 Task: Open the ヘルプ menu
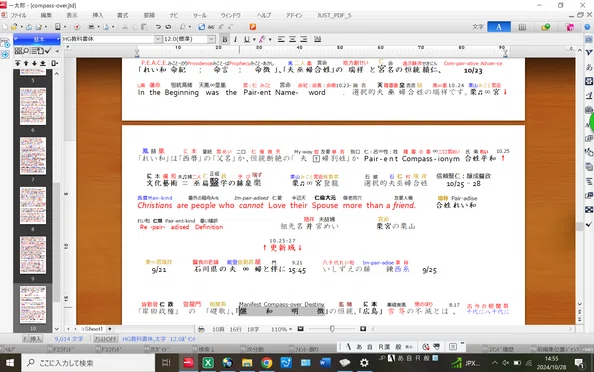tap(264, 16)
